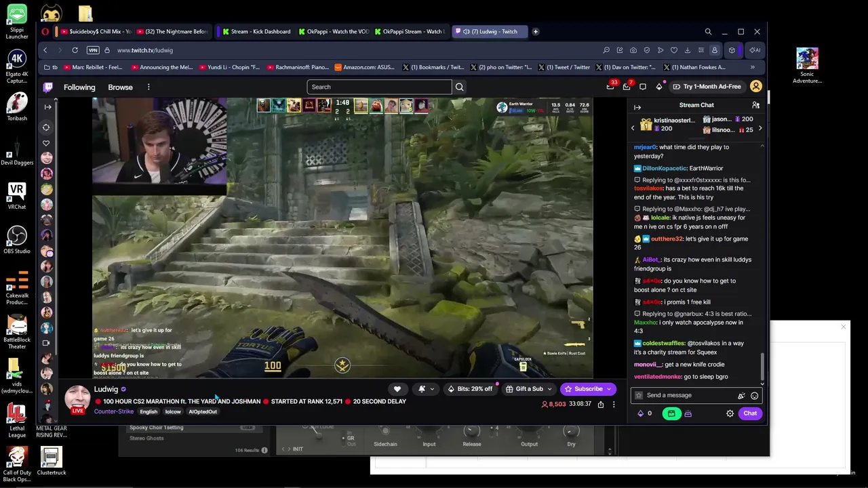Switch to the $uicideboy$ Chill Mix tab

95,31
